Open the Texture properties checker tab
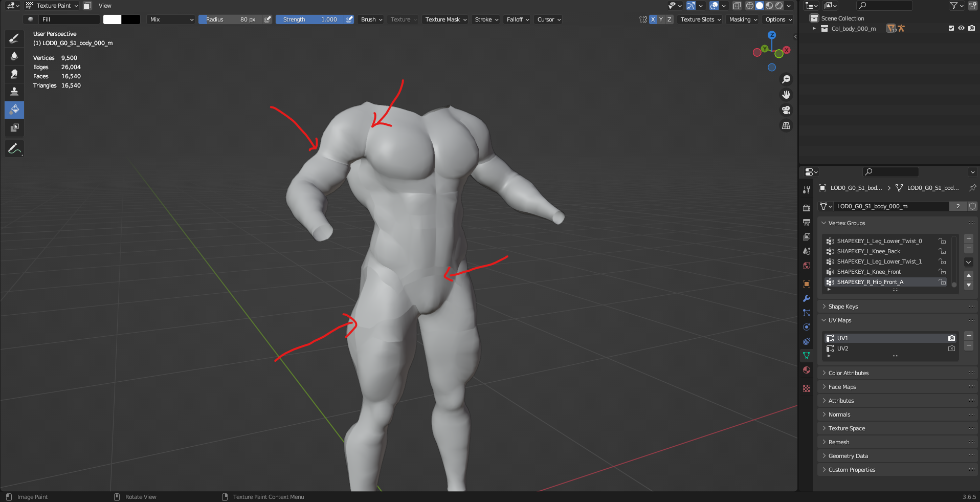This screenshot has height=502, width=980. click(x=807, y=388)
